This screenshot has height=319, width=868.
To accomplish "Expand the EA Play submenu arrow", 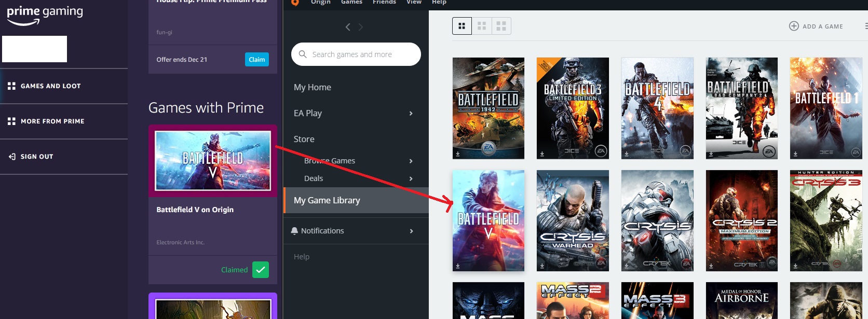I will click(411, 113).
